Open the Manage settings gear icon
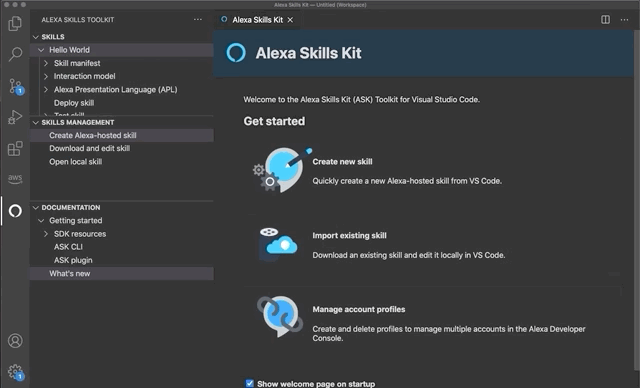 tap(16, 372)
